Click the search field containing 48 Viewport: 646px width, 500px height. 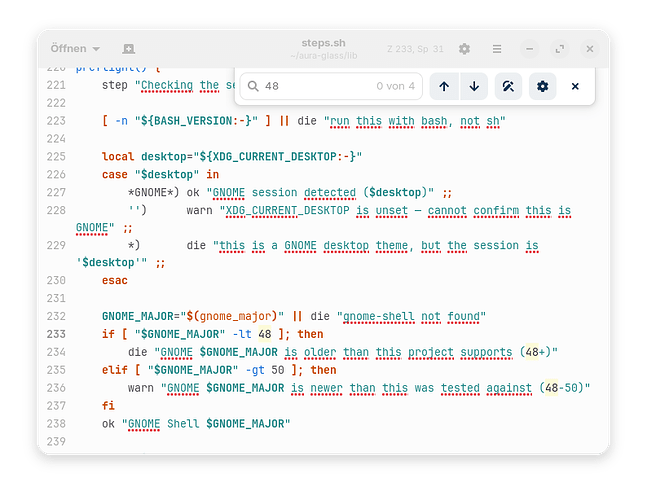[x=331, y=86]
